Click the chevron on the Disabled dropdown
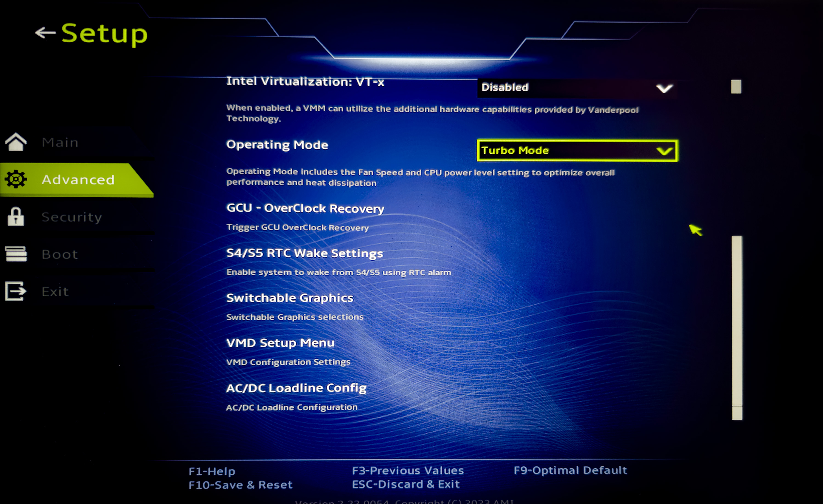Viewport: 823px width, 504px height. point(664,89)
